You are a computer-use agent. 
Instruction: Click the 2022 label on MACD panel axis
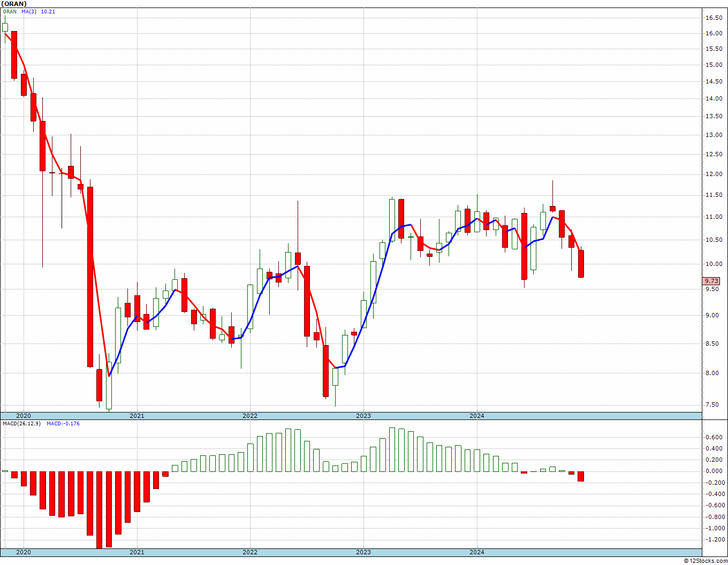click(250, 552)
